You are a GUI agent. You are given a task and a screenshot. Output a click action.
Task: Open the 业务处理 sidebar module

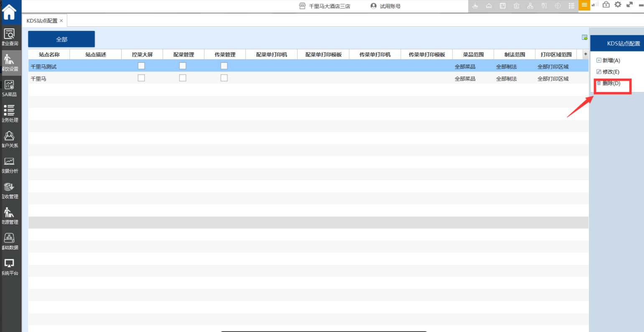[9, 113]
